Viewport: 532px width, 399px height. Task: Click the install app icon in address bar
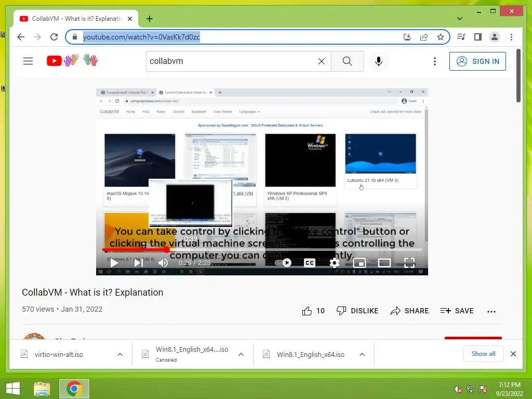pos(407,37)
